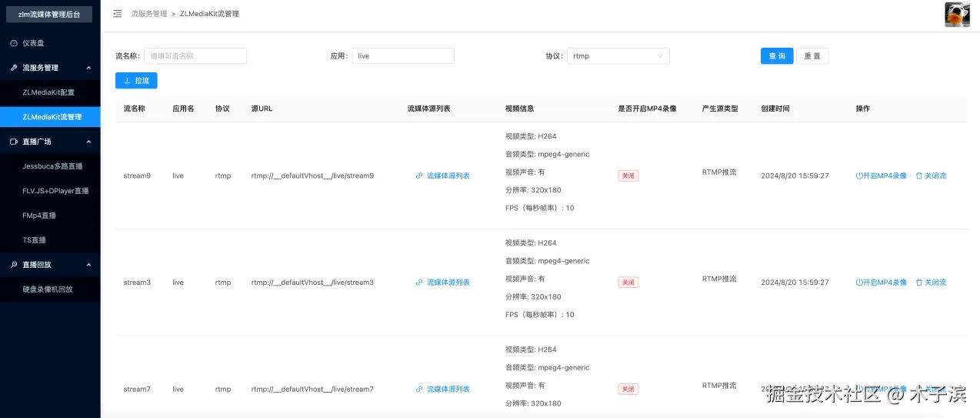Open the 协议 rtmp dropdown
Image resolution: width=980 pixels, height=418 pixels.
coord(618,56)
